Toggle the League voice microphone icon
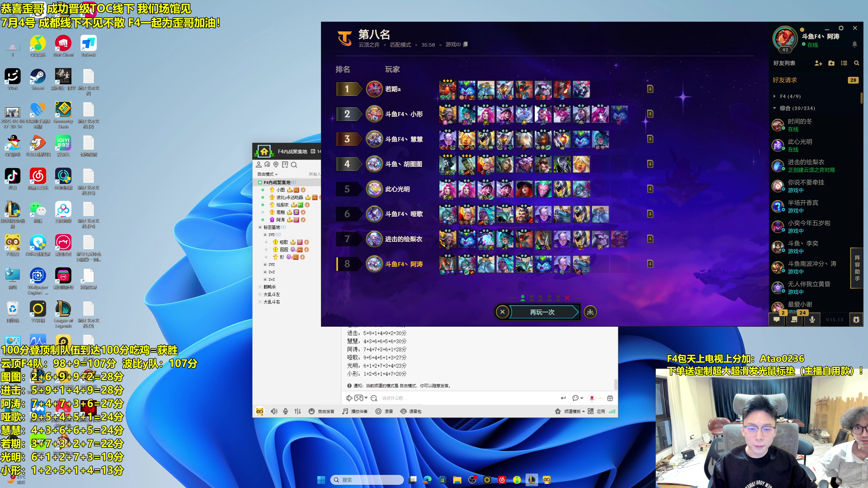 (812, 319)
